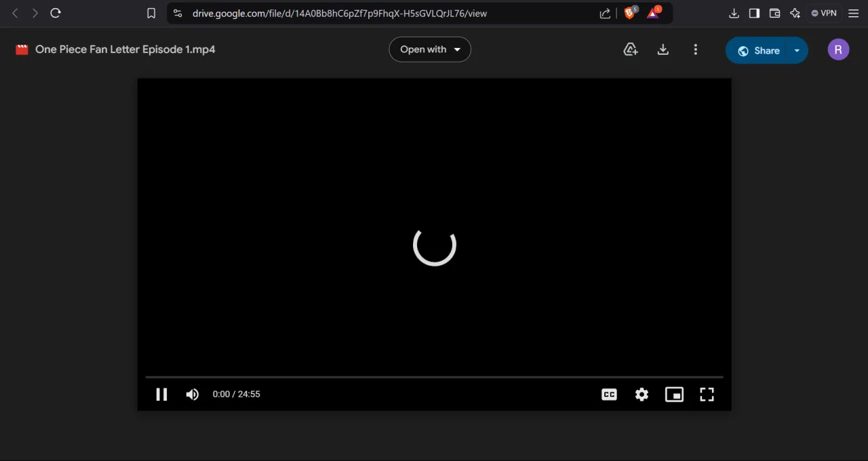Enter fullscreen video mode

pos(707,394)
